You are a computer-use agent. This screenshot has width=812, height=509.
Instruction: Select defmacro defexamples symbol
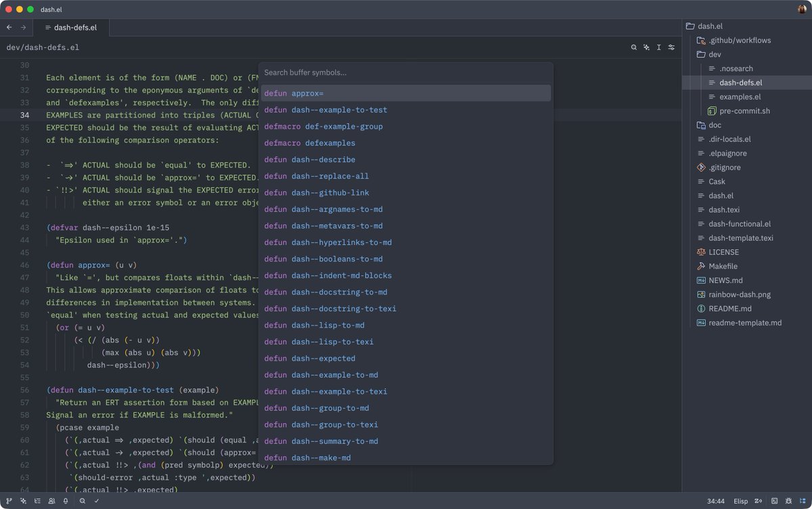406,143
